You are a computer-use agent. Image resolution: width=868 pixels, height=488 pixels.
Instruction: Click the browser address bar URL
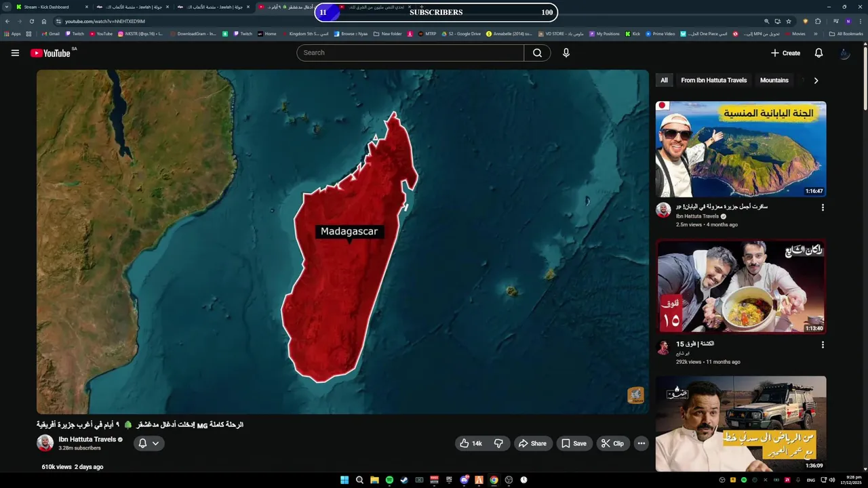pyautogui.click(x=105, y=21)
